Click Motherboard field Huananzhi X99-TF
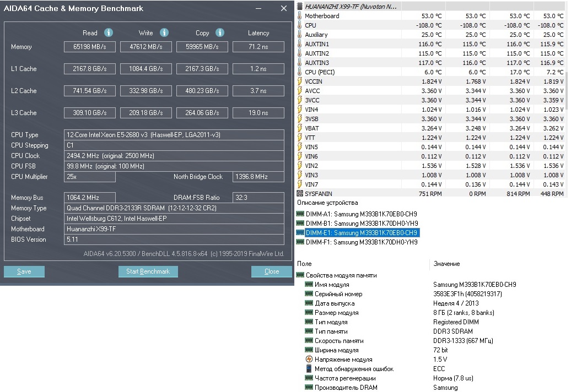 (174, 229)
